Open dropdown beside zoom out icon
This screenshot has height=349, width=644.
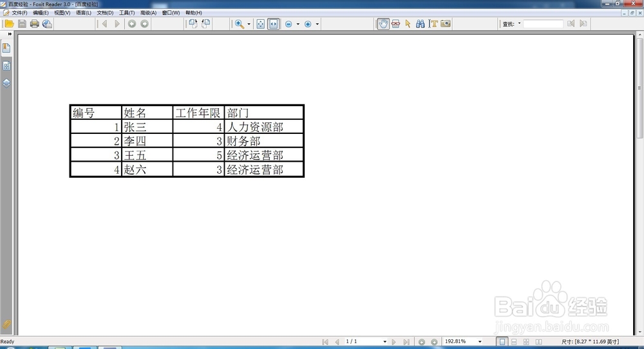pyautogui.click(x=298, y=24)
